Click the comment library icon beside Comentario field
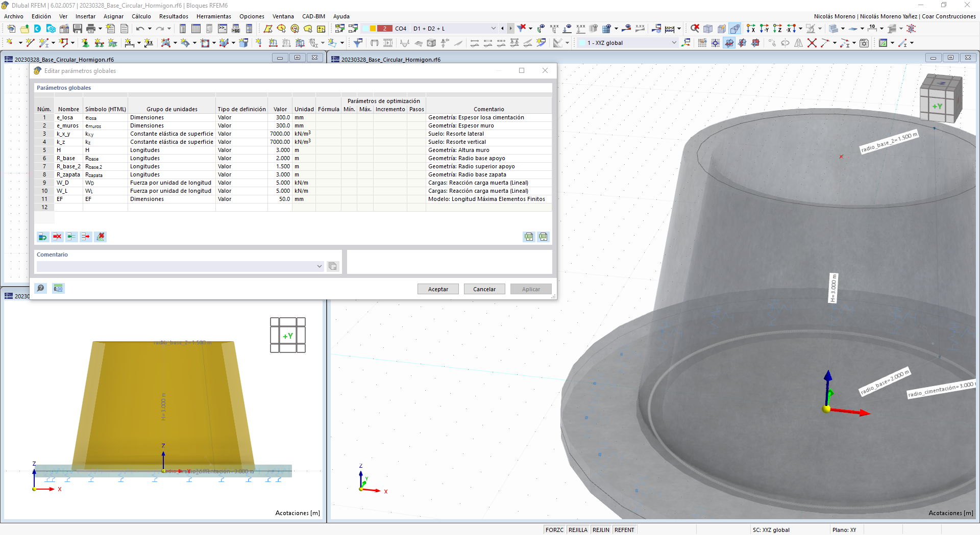The width and height of the screenshot is (980, 535). coord(332,266)
